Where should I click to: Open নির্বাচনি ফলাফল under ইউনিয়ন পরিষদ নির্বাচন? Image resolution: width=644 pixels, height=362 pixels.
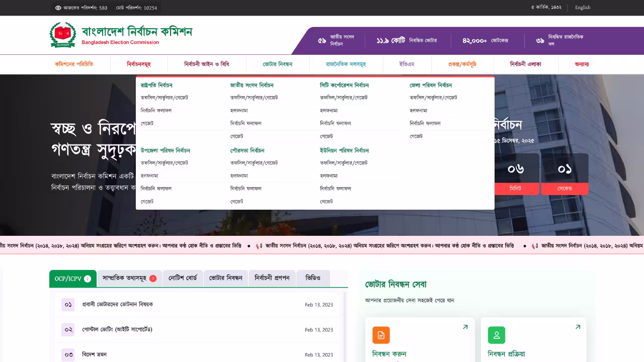coord(336,189)
